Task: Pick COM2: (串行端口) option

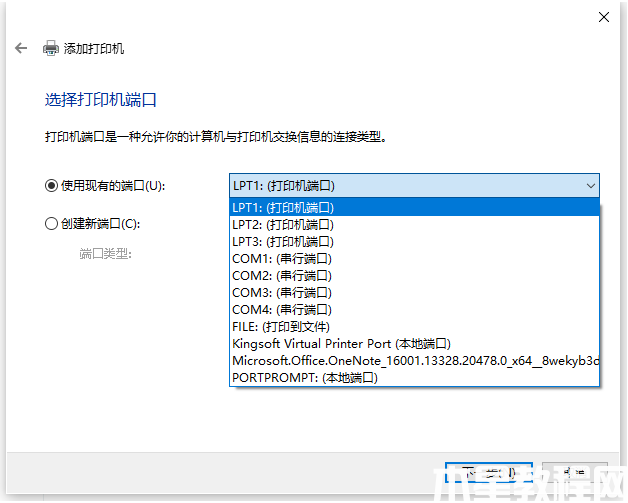Action: (414, 276)
